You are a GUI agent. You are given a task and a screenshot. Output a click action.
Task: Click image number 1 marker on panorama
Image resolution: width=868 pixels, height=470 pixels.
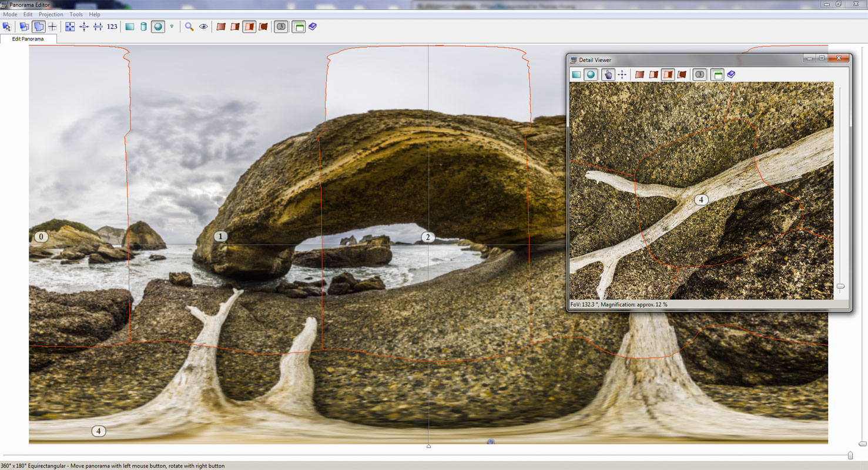coord(220,237)
